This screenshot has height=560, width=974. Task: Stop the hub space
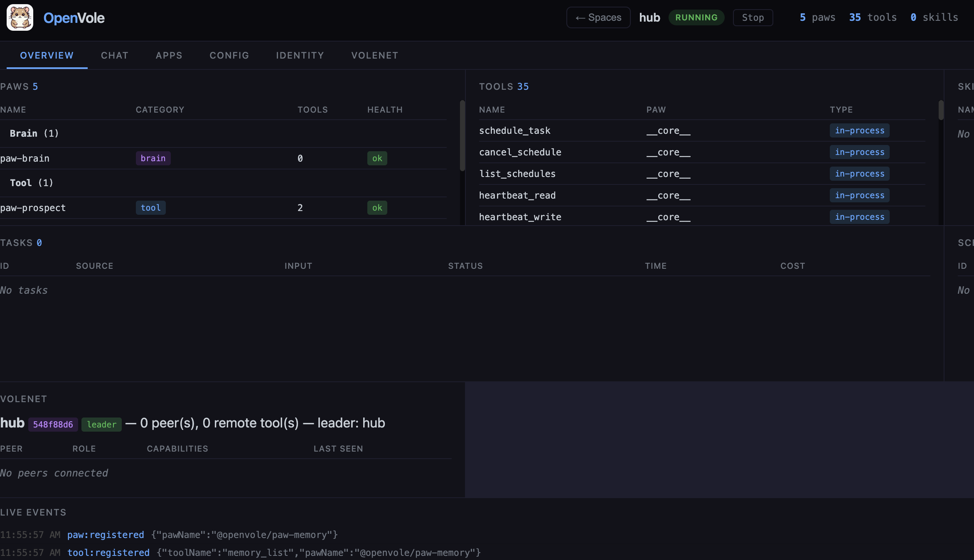click(753, 17)
